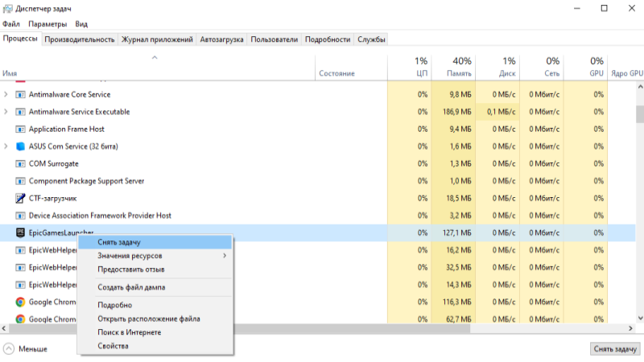Viewport: 644px width, 362px height.
Task: Choose Открыть расположение файла menu entry
Action: click(155, 319)
